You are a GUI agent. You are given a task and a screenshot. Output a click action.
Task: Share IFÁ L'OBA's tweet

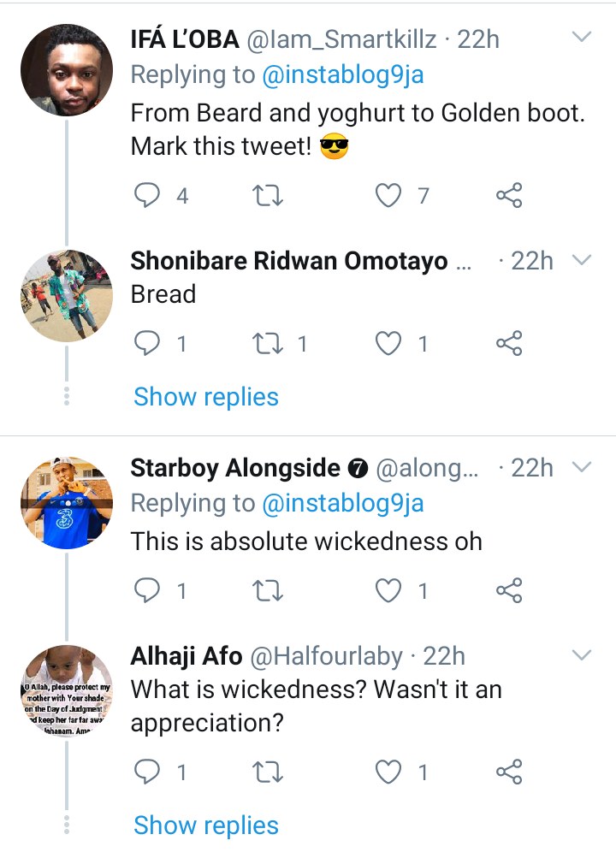tap(509, 196)
